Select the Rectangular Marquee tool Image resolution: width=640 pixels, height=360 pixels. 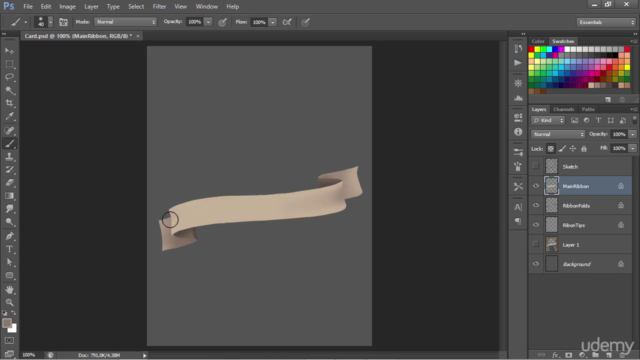[9, 64]
